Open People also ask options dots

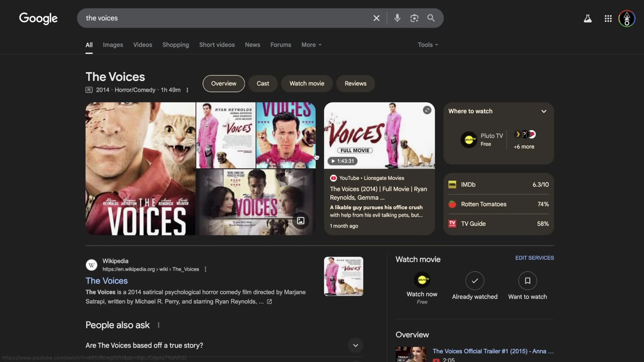click(158, 325)
